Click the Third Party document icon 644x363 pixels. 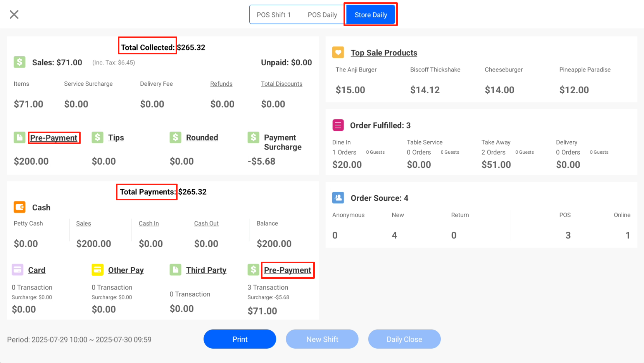[x=176, y=270]
